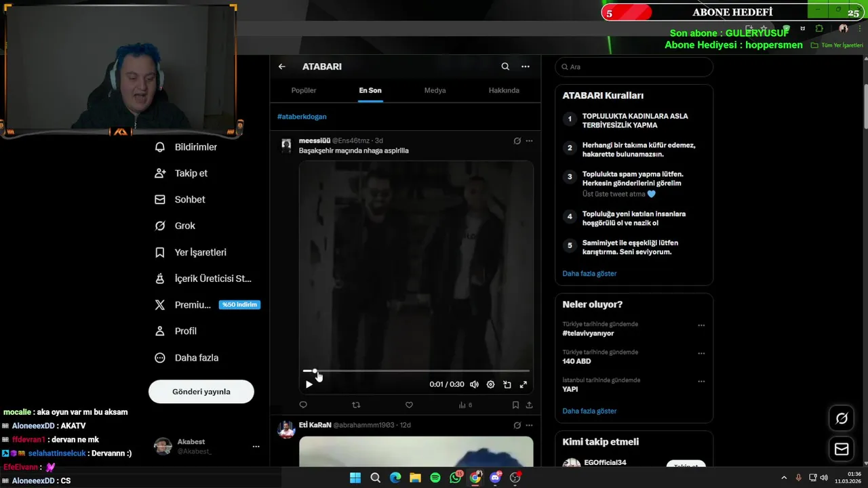Open the #telavivyanıyor trending topic
This screenshot has width=868, height=488.
(588, 333)
